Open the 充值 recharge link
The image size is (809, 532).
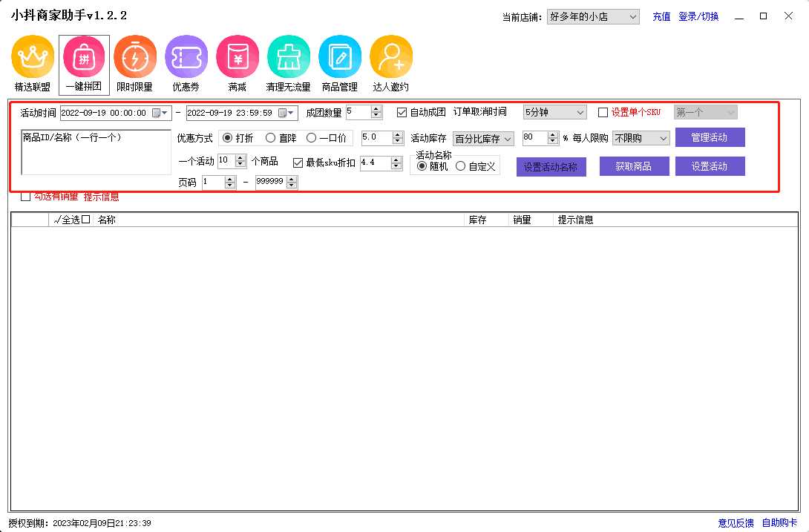[x=661, y=16]
